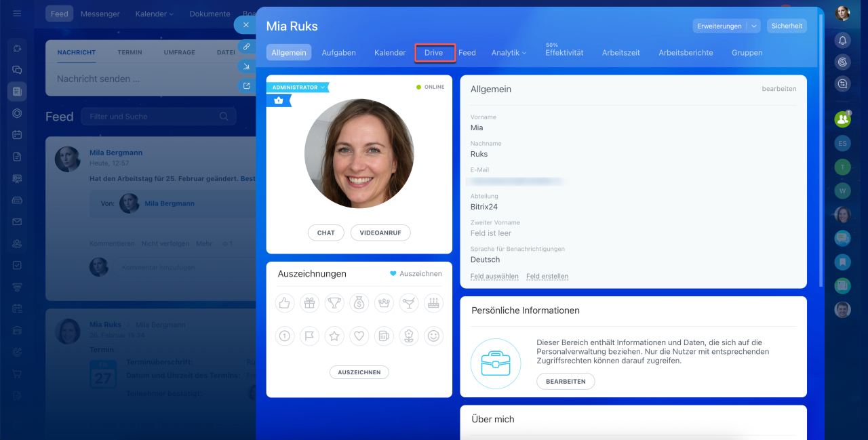Screen dimensions: 868x440
Task: Open Messenger in top menu
Action: (100, 14)
